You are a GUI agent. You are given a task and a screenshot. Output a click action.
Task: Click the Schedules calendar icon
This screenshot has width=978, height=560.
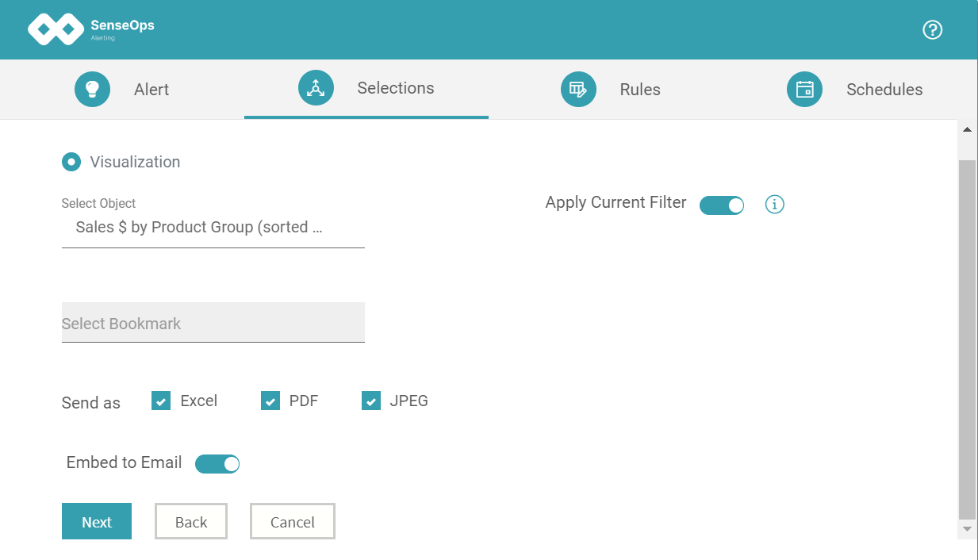[804, 89]
